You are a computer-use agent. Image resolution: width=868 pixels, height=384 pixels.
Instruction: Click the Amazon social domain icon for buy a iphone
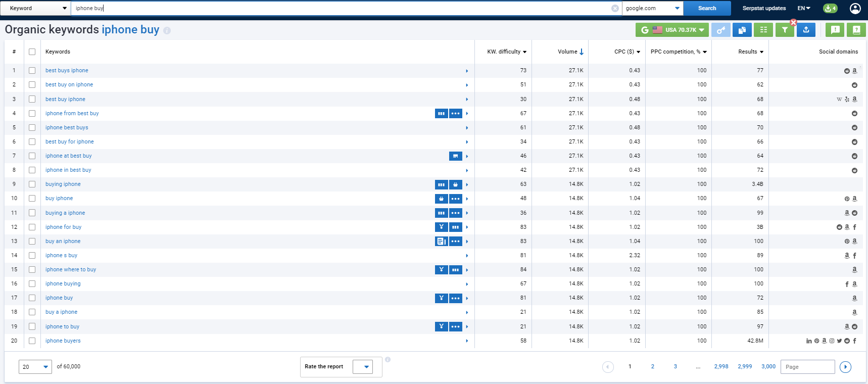click(x=854, y=312)
